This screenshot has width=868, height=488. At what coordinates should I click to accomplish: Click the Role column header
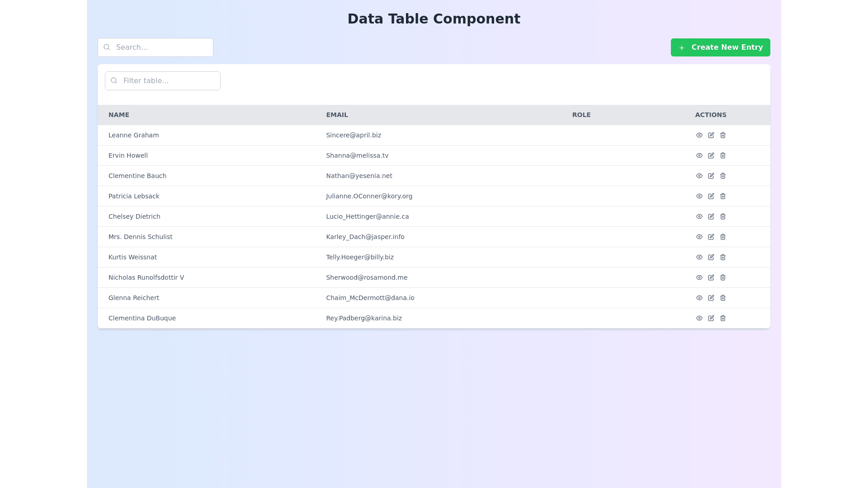pos(581,115)
